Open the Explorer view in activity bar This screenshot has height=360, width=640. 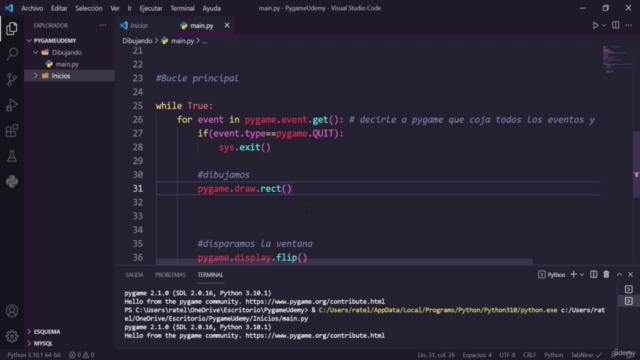(12, 28)
